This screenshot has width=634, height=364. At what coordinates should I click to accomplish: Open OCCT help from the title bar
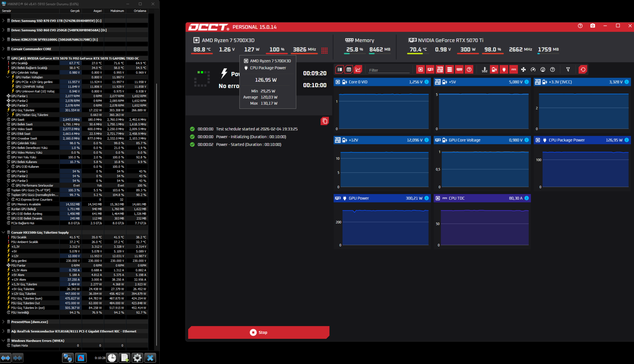click(x=580, y=26)
